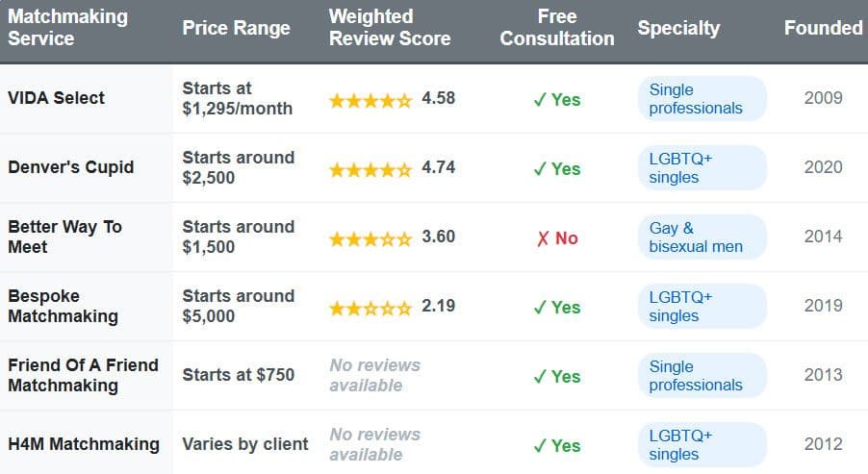Click the Specialty column header
This screenshot has height=474, width=868.
678,28
